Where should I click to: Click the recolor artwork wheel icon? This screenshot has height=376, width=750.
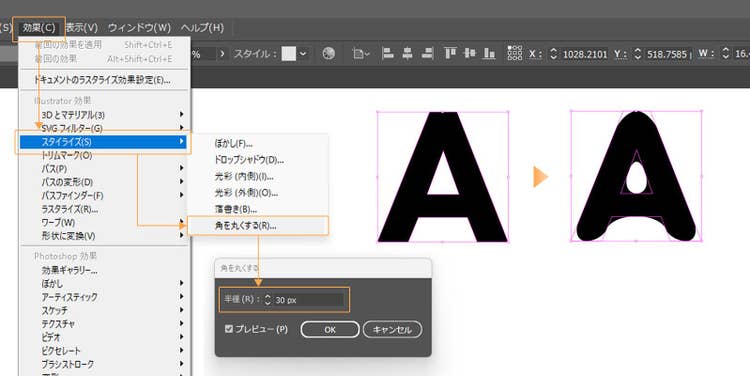coord(329,54)
